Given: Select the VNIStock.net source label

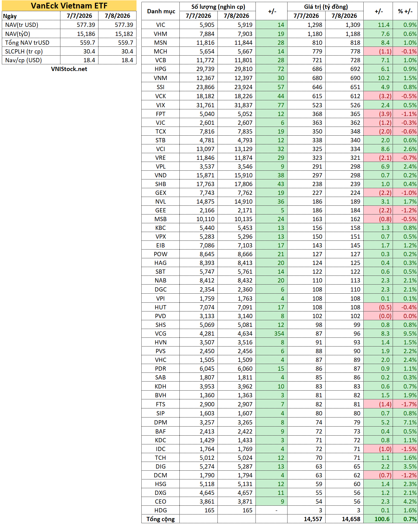Looking at the screenshot, I should point(69,69).
